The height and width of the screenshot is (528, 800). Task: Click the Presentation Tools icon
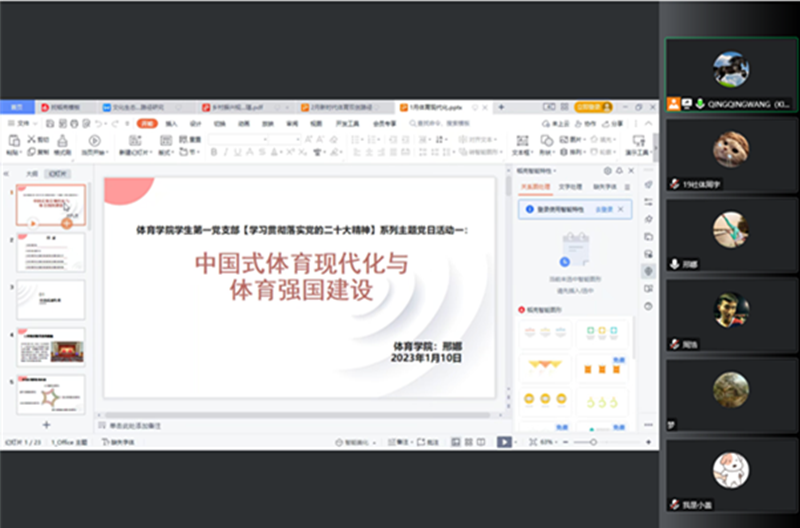tap(639, 140)
